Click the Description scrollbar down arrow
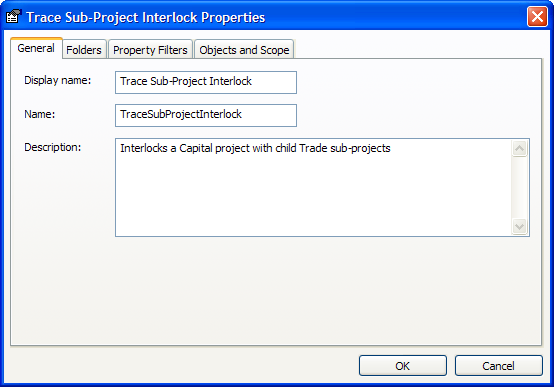 pyautogui.click(x=519, y=226)
